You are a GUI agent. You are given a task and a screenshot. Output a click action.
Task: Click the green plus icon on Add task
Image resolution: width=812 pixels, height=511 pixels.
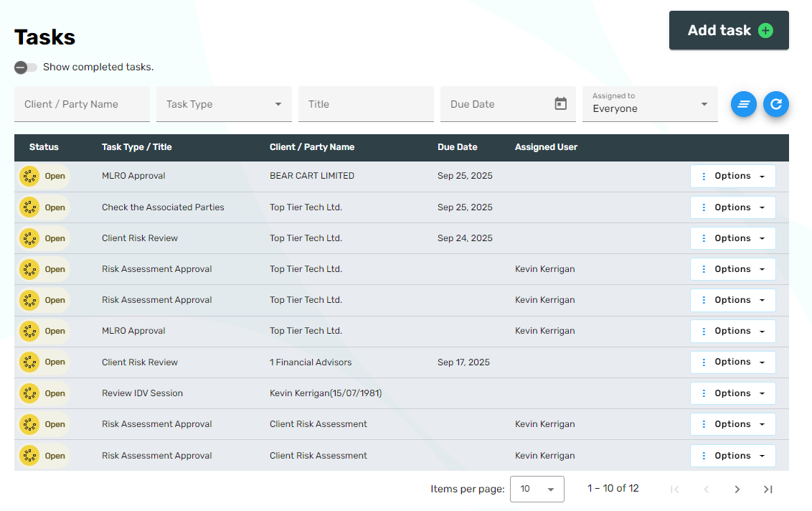coord(765,30)
